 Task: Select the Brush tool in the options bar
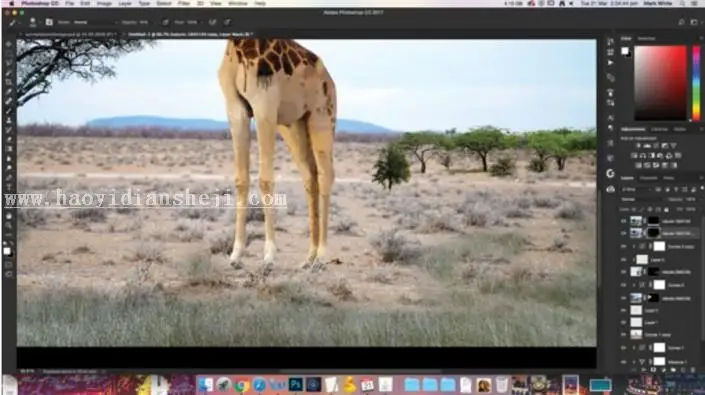[12, 22]
